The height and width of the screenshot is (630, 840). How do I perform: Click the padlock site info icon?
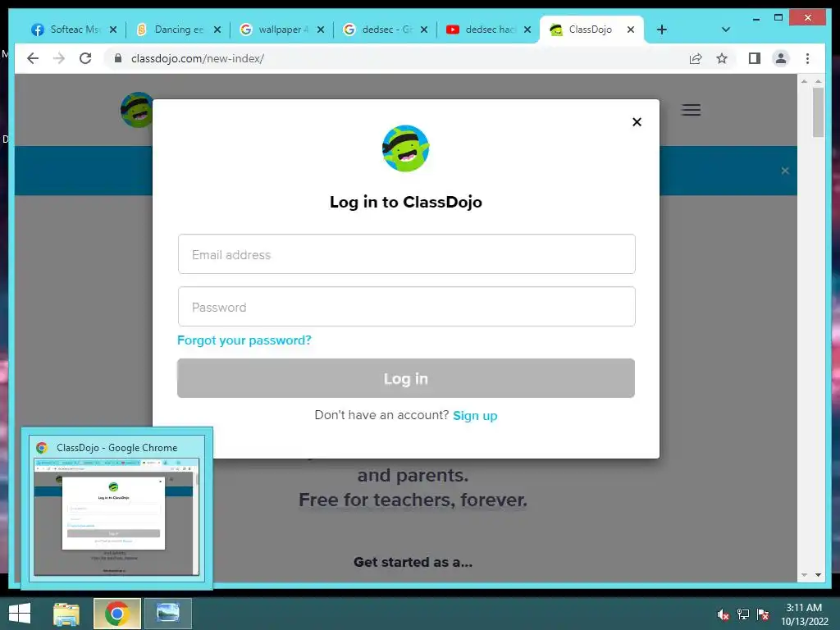pos(118,58)
